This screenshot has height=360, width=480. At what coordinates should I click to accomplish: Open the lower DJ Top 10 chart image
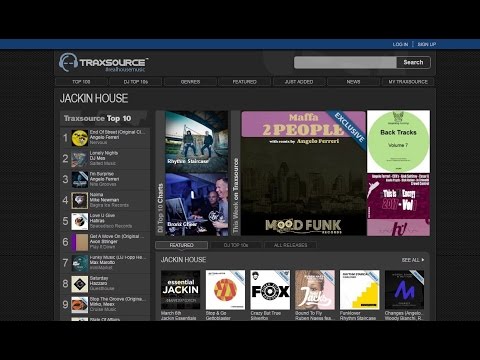pyautogui.click(x=197, y=204)
